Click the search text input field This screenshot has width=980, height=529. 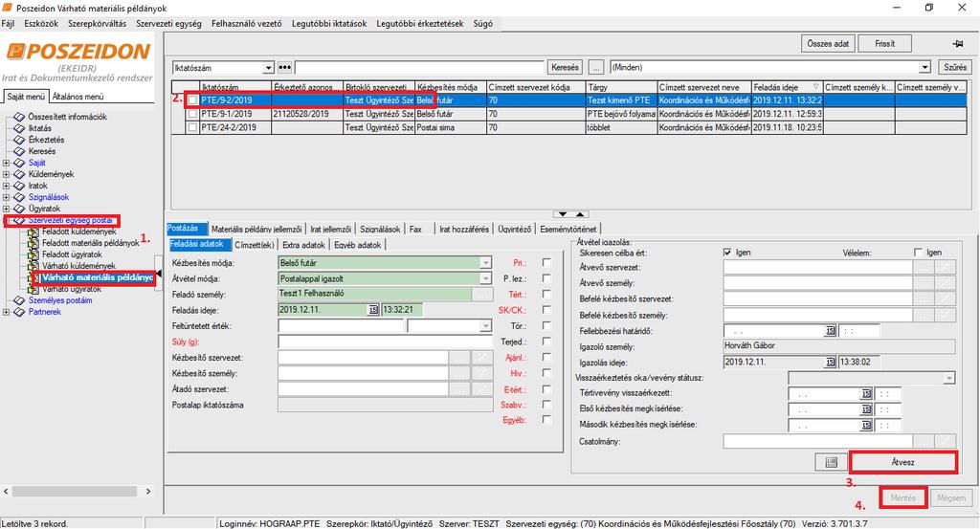coord(420,68)
